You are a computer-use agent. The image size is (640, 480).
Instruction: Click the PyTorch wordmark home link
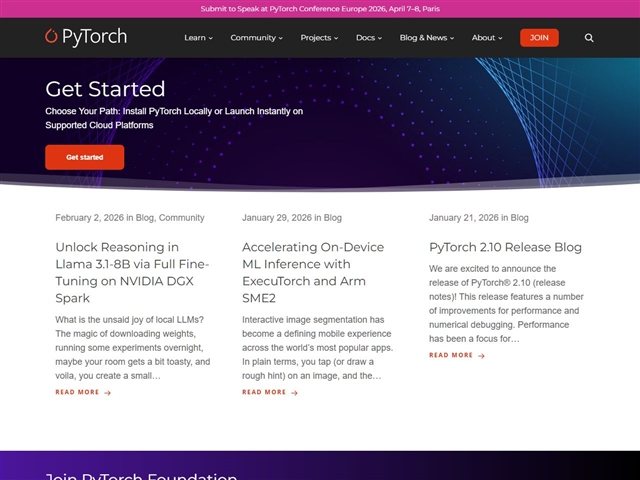click(x=94, y=37)
